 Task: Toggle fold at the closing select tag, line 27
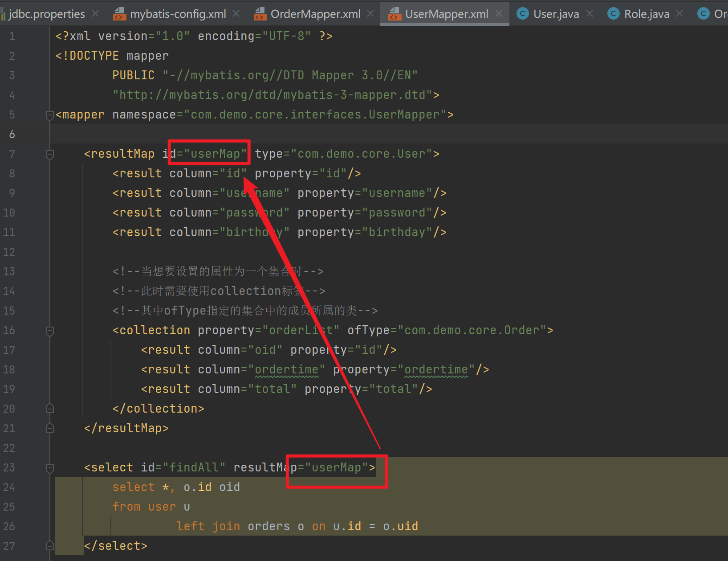(x=50, y=546)
